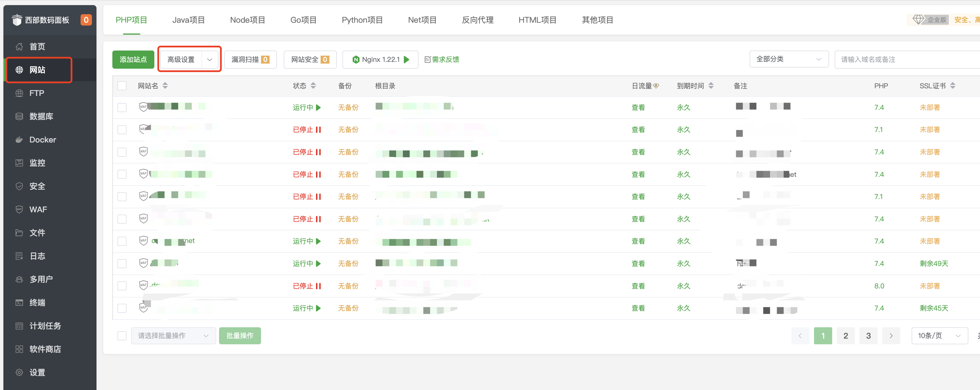Expand the 高级设置 dropdown arrow

(x=210, y=59)
